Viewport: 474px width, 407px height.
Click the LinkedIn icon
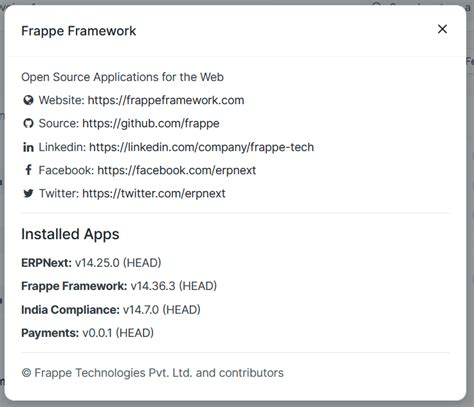point(28,147)
